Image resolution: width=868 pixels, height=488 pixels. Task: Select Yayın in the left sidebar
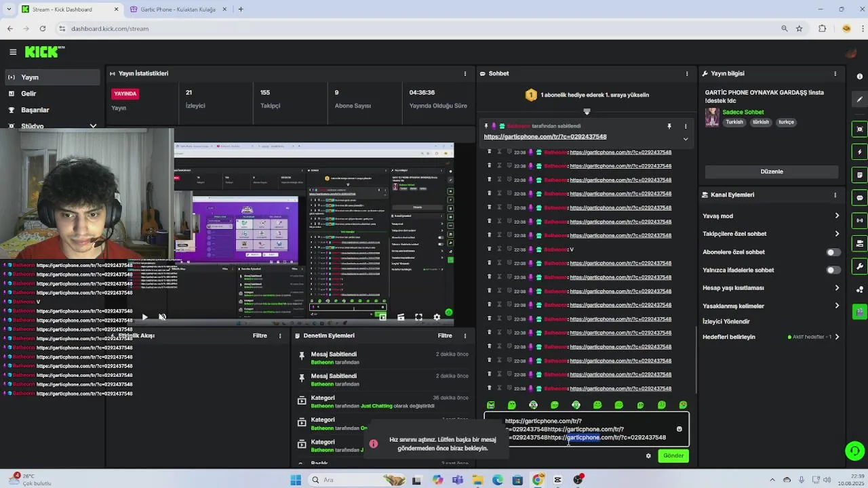pos(53,77)
